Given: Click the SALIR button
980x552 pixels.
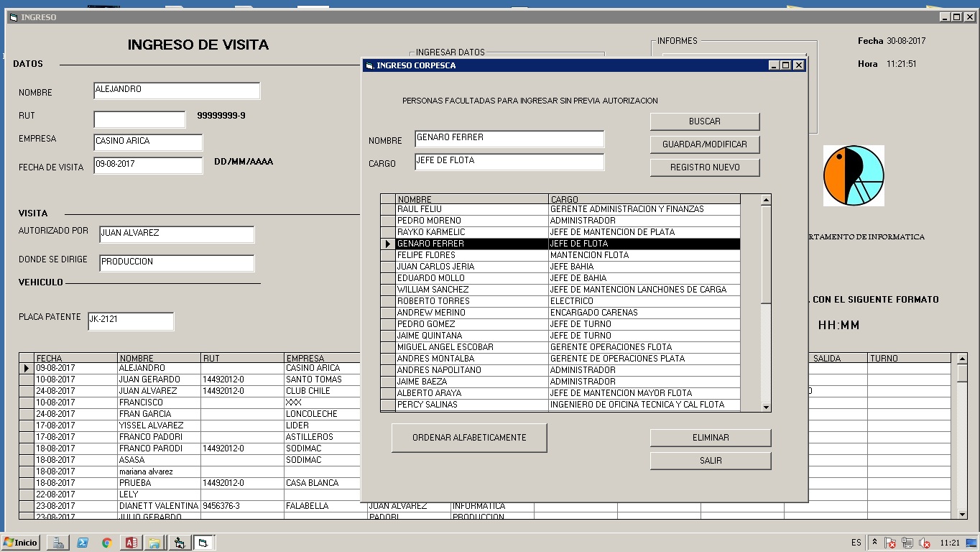Looking at the screenshot, I should coord(711,461).
